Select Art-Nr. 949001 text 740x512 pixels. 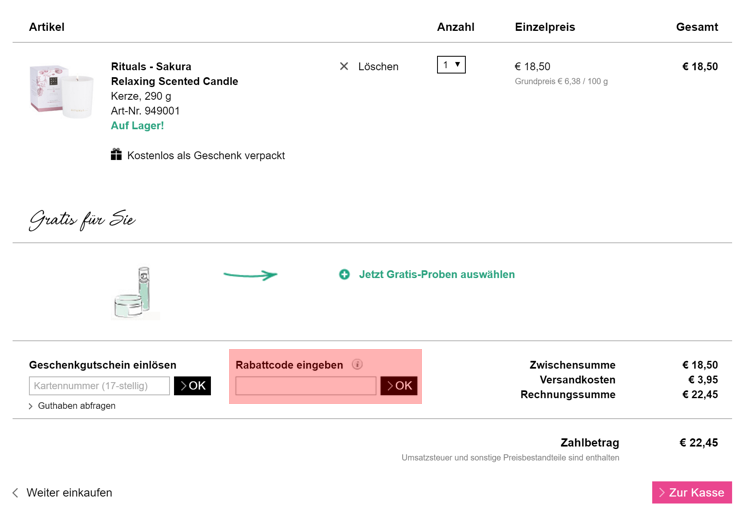pos(145,111)
